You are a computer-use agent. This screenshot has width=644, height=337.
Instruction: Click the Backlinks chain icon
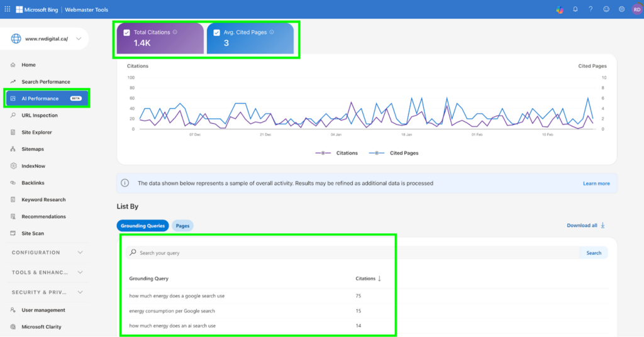pyautogui.click(x=13, y=183)
